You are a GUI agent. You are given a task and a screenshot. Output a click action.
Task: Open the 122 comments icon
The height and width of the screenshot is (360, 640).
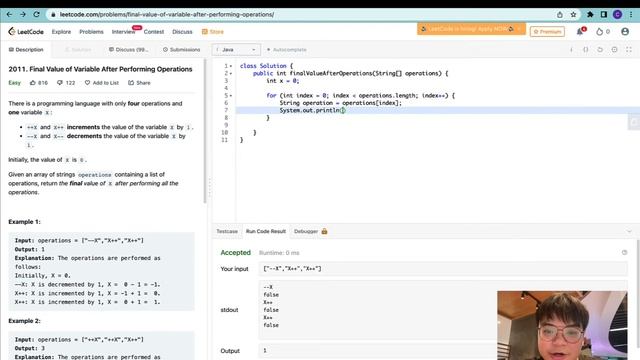pos(60,82)
